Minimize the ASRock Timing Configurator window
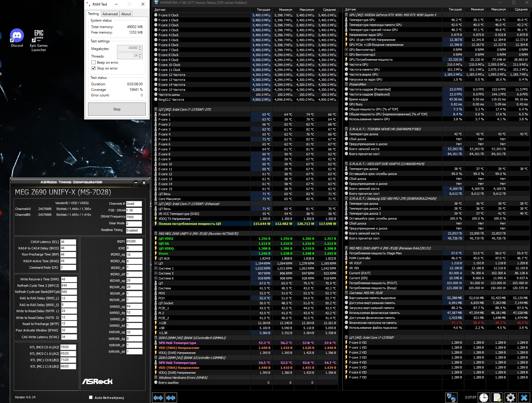532x403 pixels. [x=136, y=183]
